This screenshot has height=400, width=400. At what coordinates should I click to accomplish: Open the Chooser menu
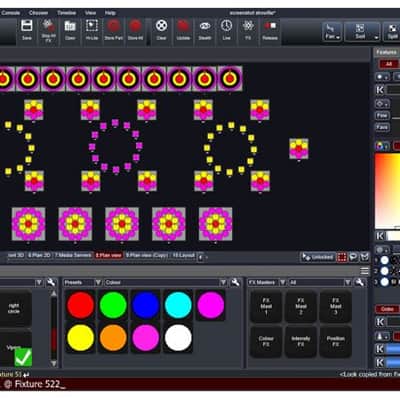click(x=38, y=13)
